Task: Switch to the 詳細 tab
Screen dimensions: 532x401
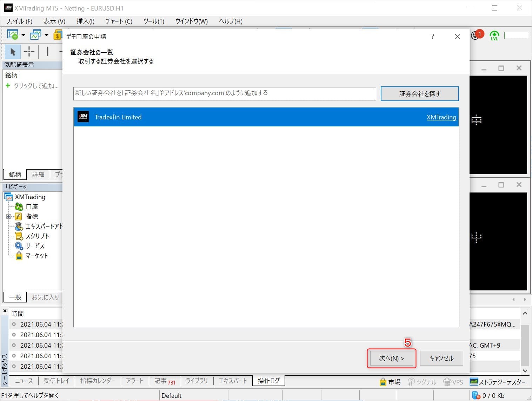Action: click(x=38, y=175)
